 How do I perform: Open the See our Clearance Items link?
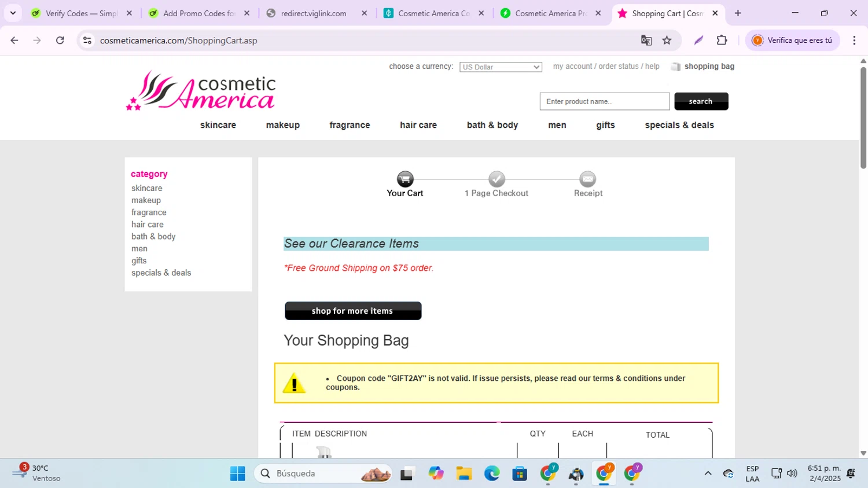pyautogui.click(x=351, y=244)
